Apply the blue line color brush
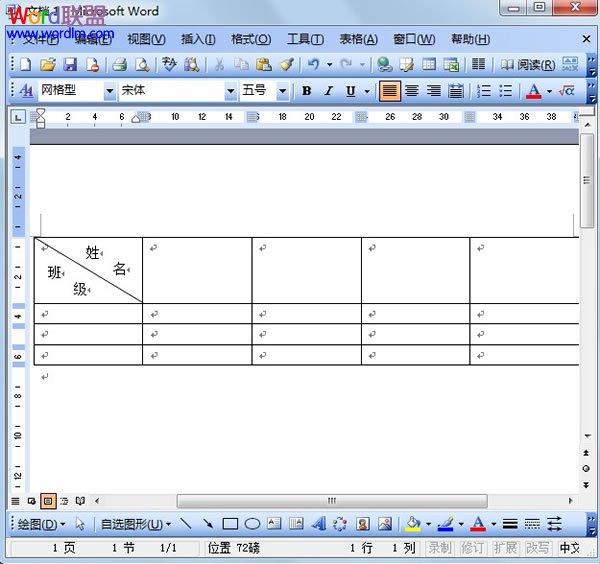 click(445, 524)
